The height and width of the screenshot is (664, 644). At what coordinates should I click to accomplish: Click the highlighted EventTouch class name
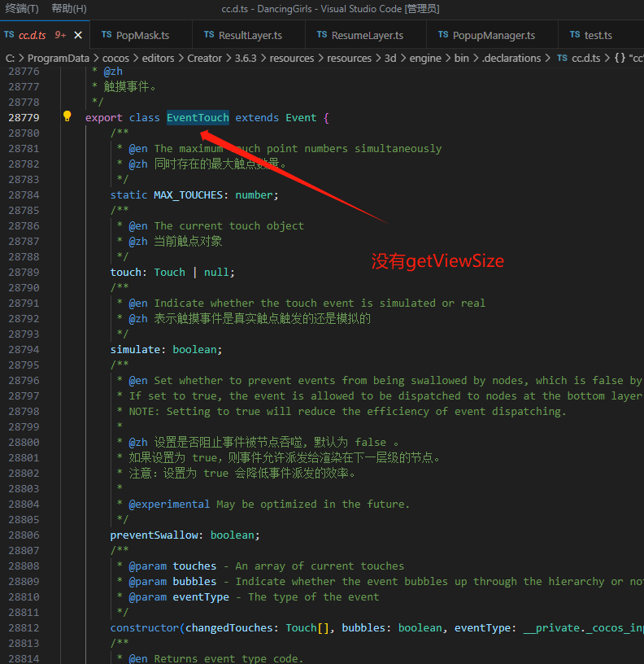(198, 118)
